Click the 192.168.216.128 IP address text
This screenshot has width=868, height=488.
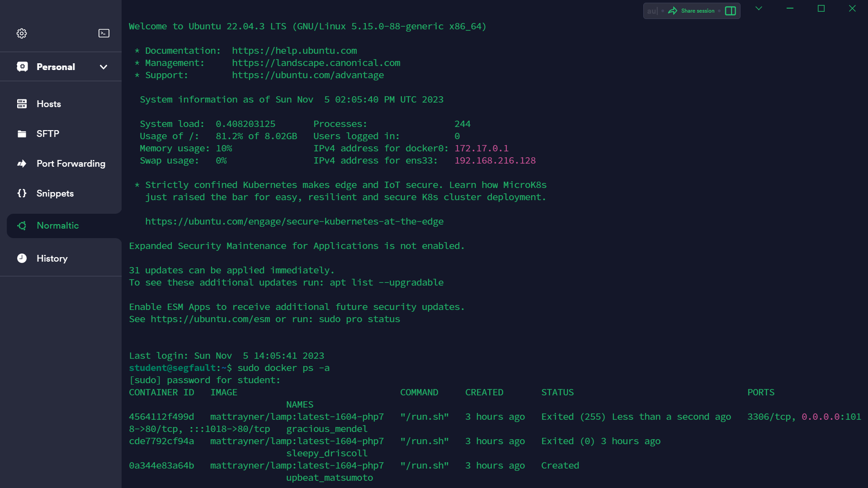pos(495,160)
